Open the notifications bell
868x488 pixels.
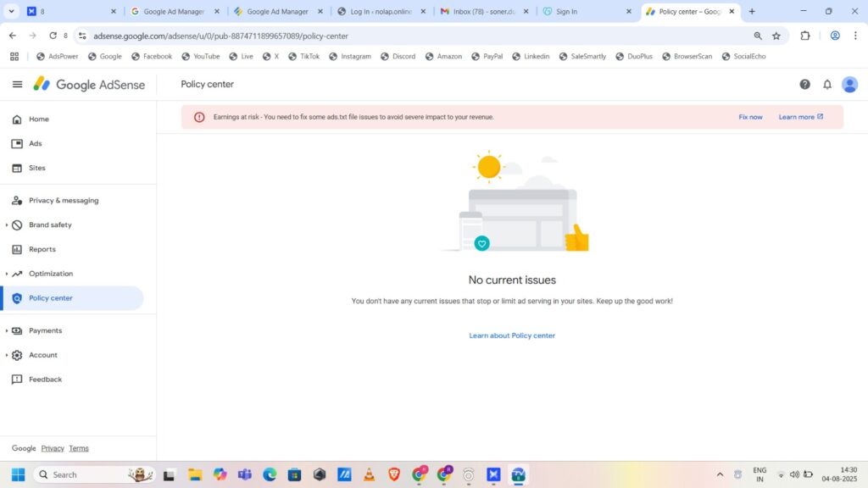827,84
